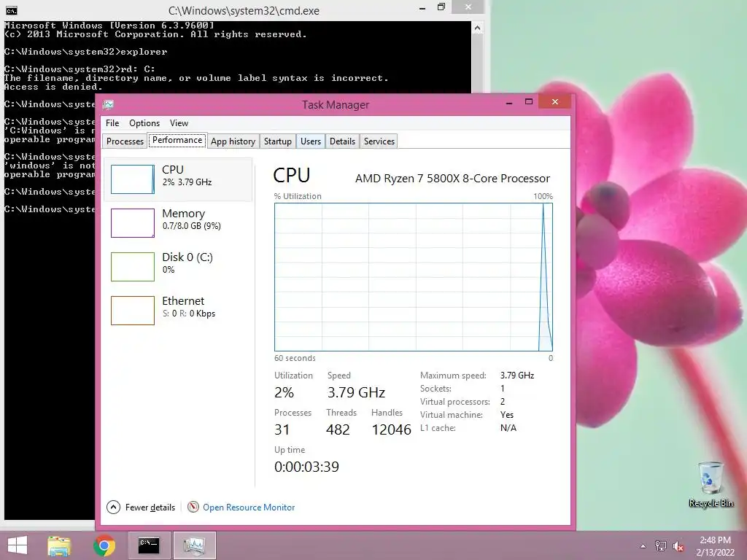This screenshot has height=560, width=747.
Task: Switch to the App history tab
Action: coord(233,141)
